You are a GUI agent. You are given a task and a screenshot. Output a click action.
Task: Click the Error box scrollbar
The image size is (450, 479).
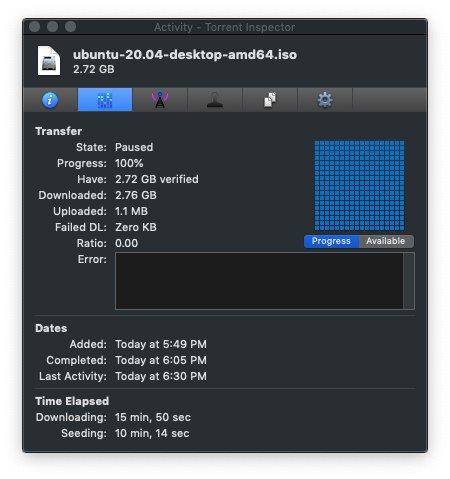409,281
